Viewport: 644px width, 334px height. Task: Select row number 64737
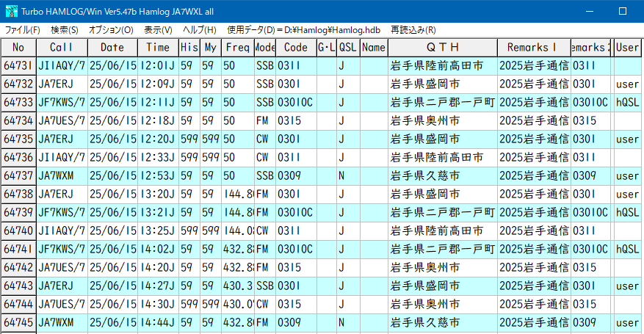[x=18, y=176]
